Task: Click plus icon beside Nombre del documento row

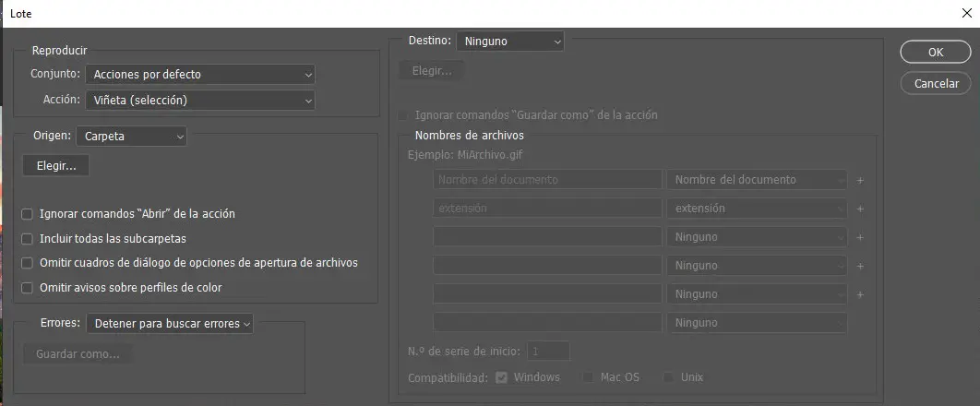Action: [x=860, y=181]
